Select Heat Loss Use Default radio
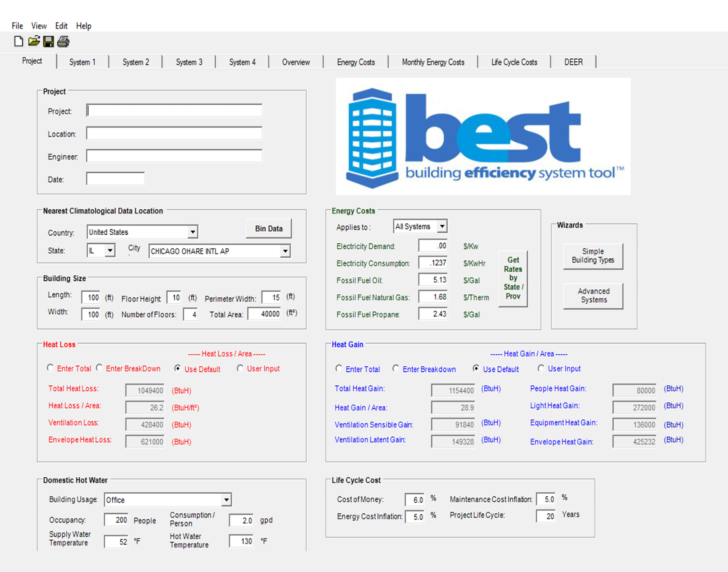This screenshot has width=728, height=572. [177, 368]
